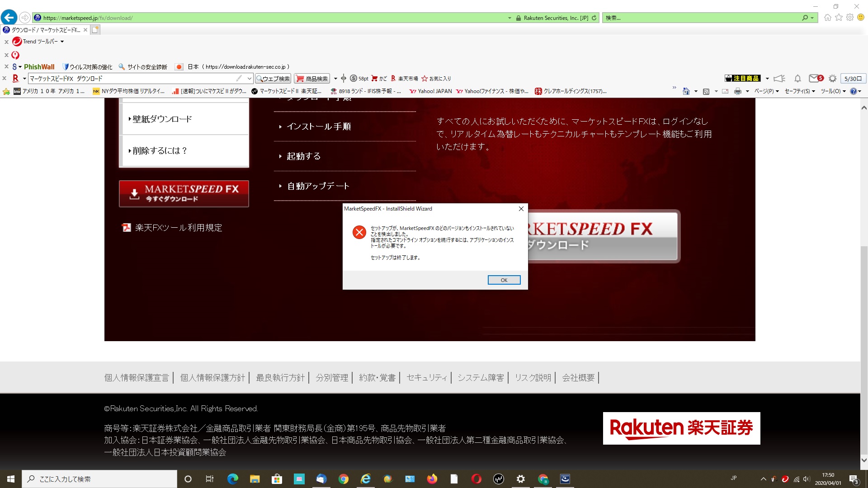Open the 会社概要 footer link
This screenshot has height=488, width=868.
pos(578,378)
